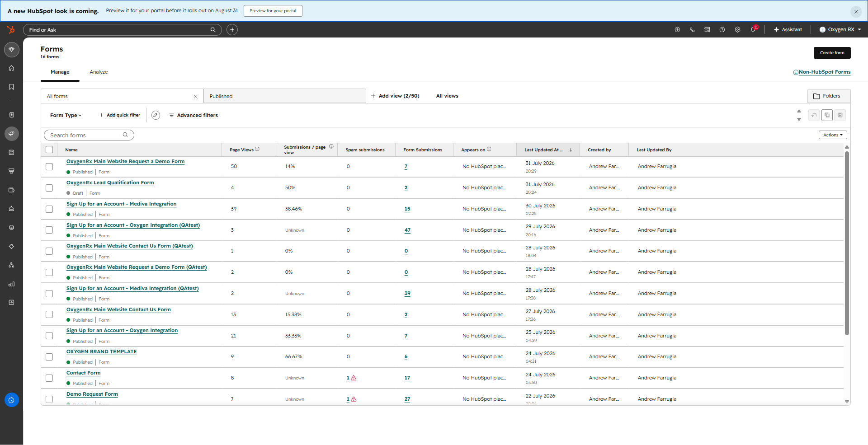Click the HubSpot sprocket logo
This screenshot has width=868, height=445.
tap(11, 30)
